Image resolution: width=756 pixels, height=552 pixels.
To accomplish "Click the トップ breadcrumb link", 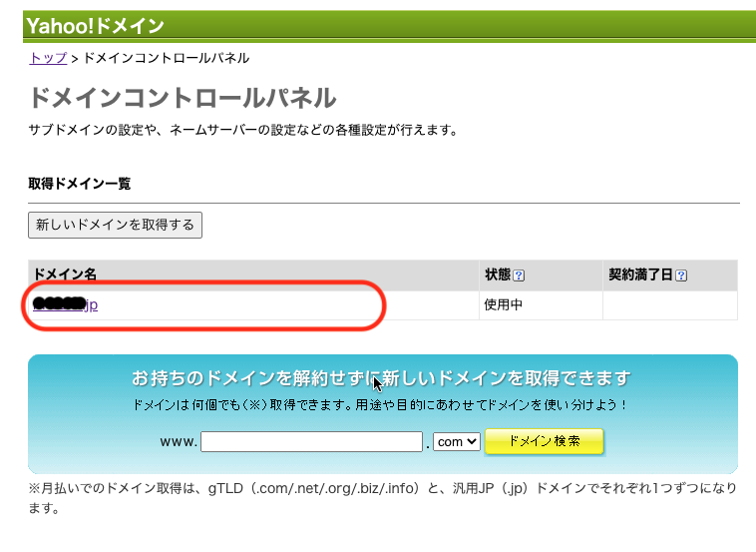I will (x=48, y=58).
